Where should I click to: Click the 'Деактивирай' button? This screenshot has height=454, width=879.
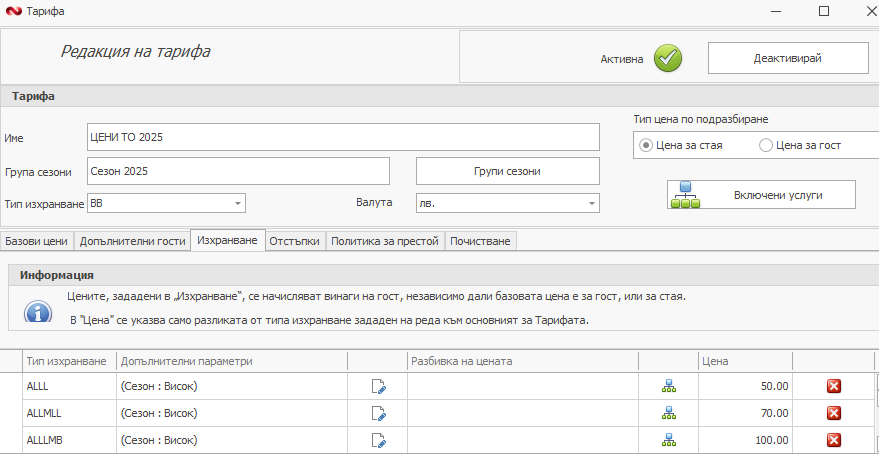(787, 58)
